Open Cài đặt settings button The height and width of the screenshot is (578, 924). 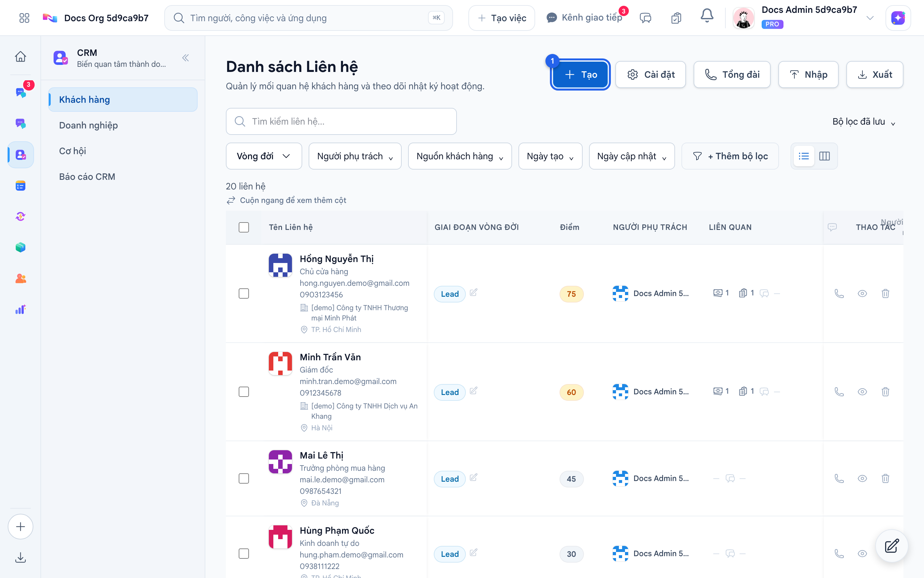[651, 74]
